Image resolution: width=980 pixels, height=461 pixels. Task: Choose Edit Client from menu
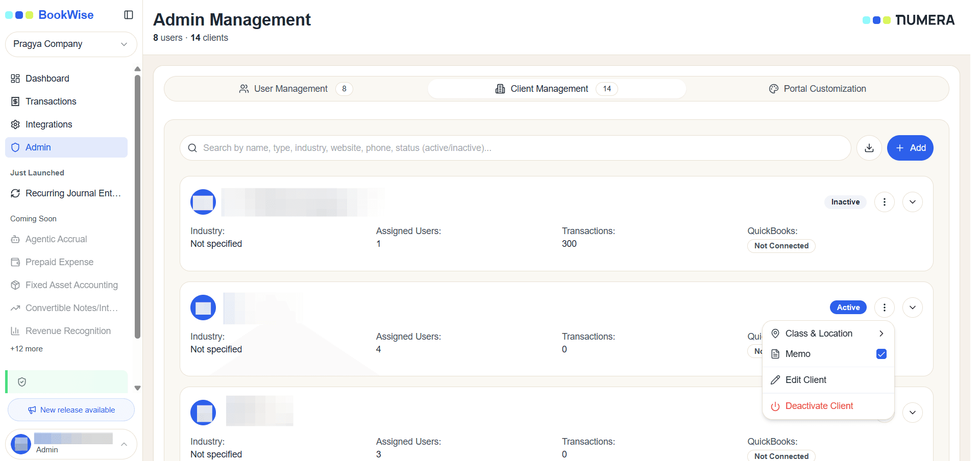tap(828, 380)
